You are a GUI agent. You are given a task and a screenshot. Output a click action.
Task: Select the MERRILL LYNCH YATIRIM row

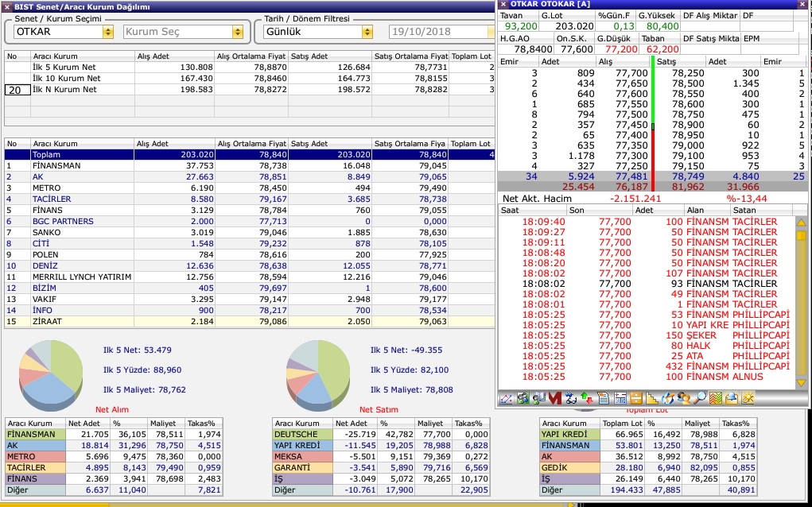click(250, 277)
